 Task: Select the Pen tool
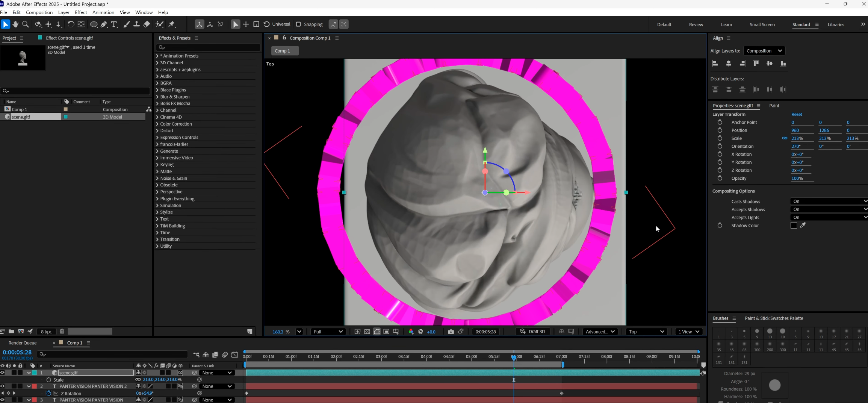tap(104, 24)
